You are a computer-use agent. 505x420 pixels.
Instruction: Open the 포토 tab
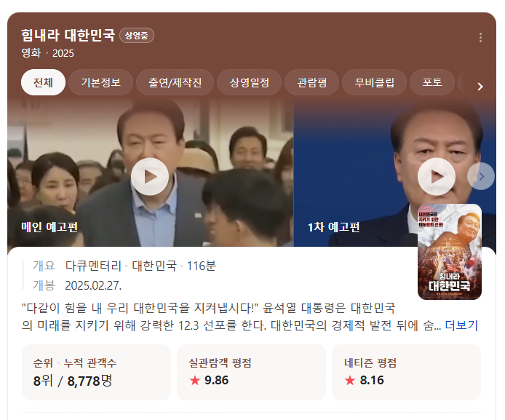pos(432,82)
